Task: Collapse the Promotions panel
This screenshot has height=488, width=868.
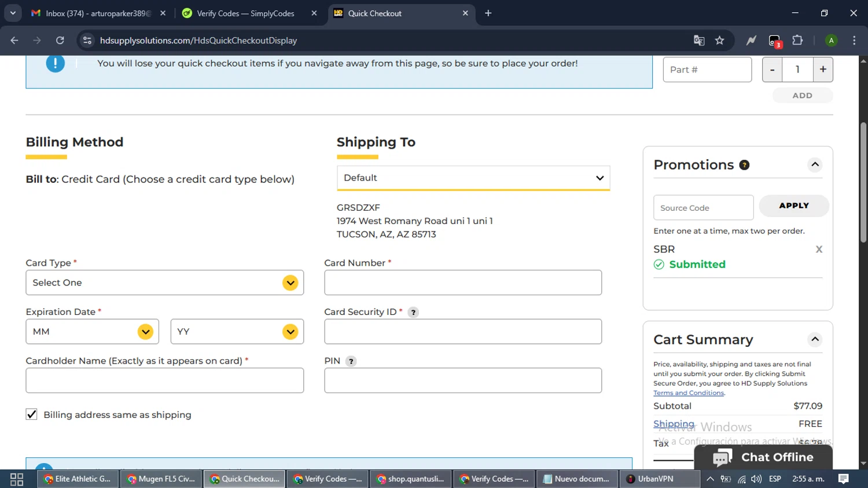Action: click(x=815, y=165)
